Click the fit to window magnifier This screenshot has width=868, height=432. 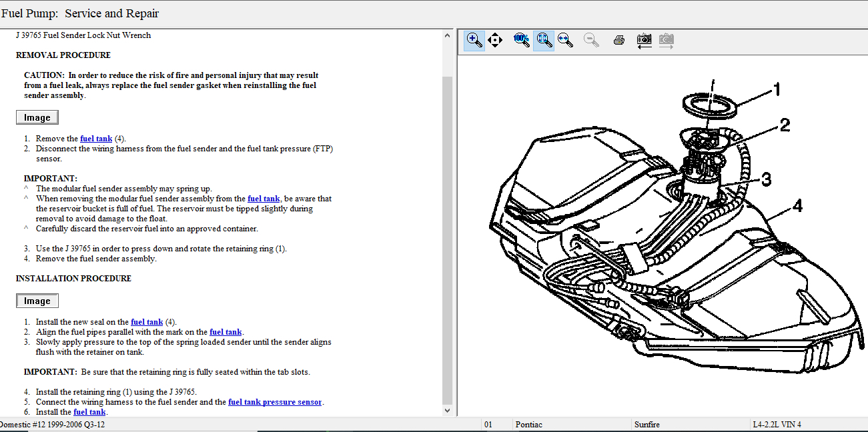pos(544,40)
